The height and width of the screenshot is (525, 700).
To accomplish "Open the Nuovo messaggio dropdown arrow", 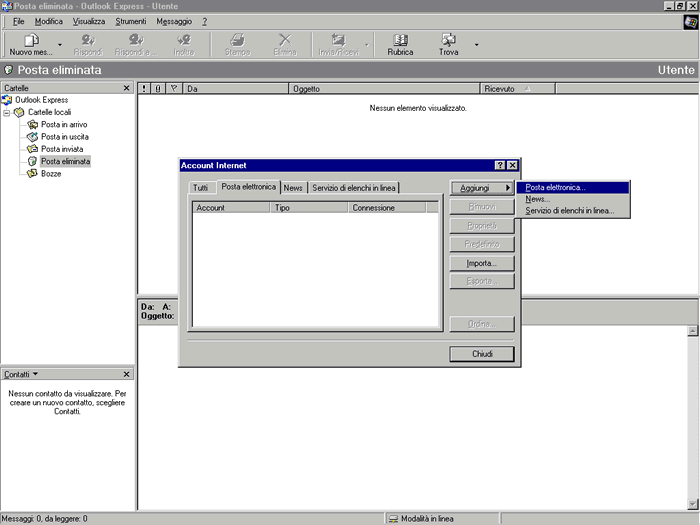I will click(x=60, y=45).
